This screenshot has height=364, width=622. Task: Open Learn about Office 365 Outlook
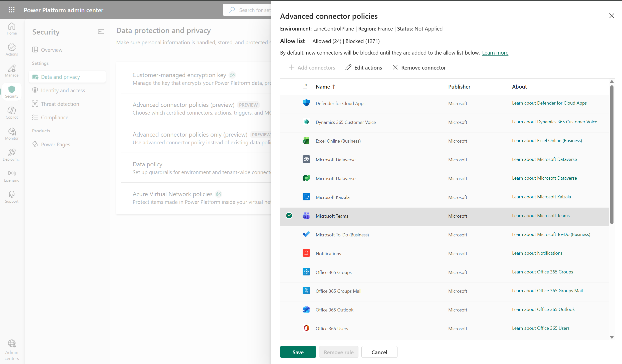[x=543, y=309]
